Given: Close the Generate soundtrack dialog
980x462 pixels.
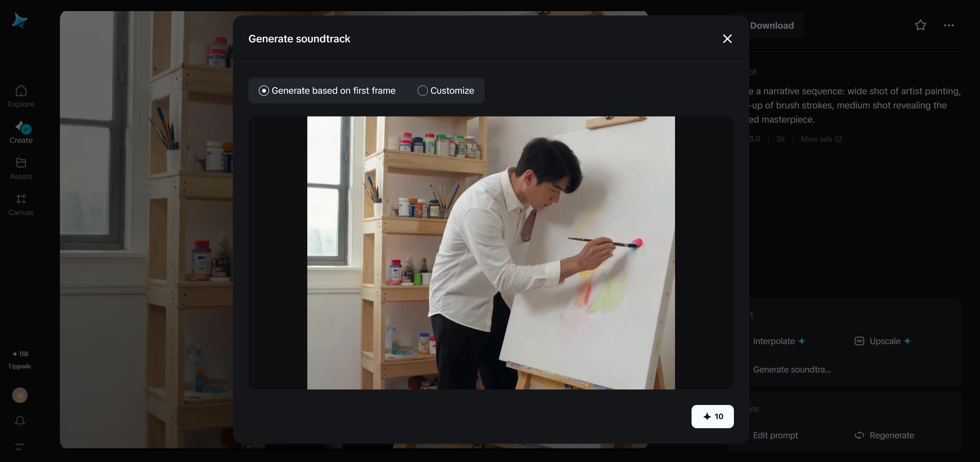Looking at the screenshot, I should coord(727,39).
